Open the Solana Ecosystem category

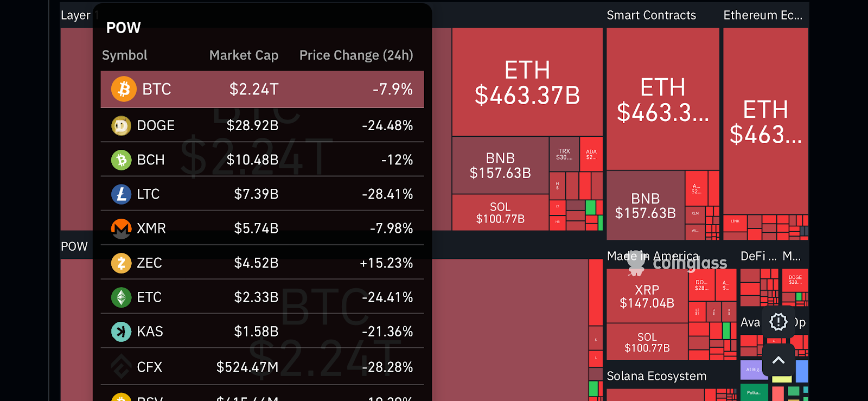pos(656,376)
